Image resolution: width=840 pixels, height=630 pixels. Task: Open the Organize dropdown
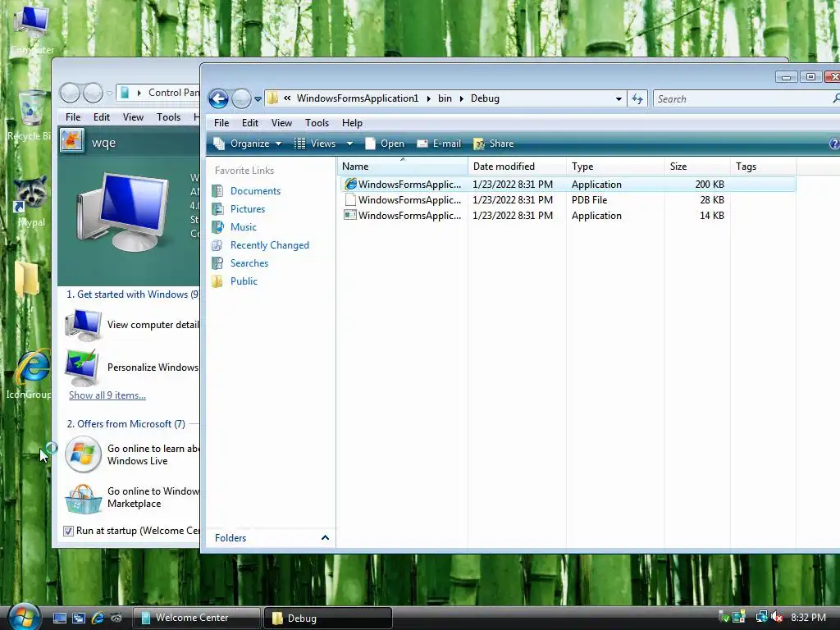click(x=248, y=144)
